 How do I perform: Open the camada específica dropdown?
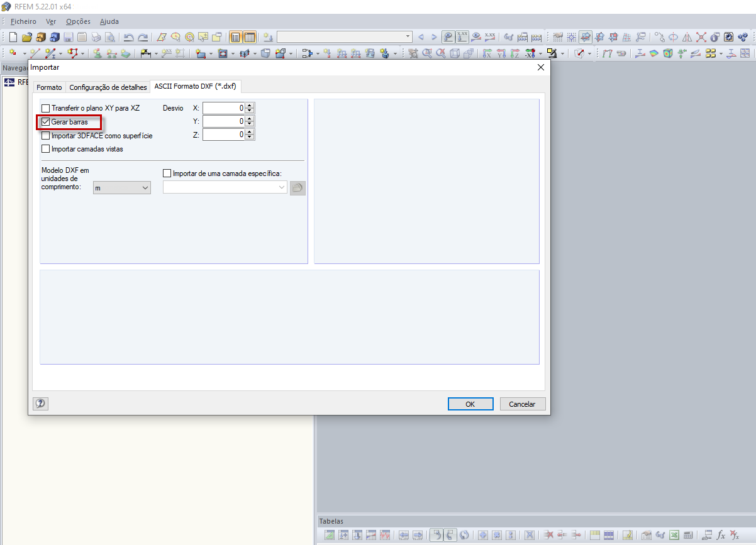tap(281, 187)
